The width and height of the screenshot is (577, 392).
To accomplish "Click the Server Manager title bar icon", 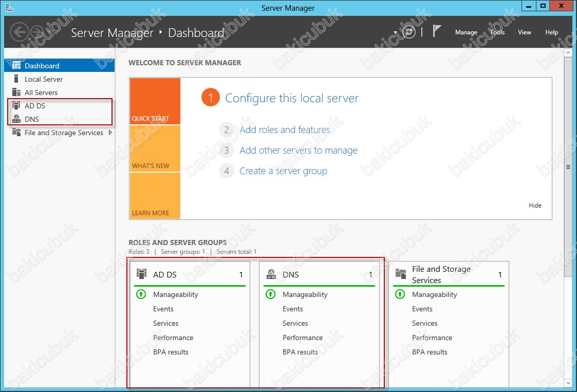I will [x=9, y=8].
